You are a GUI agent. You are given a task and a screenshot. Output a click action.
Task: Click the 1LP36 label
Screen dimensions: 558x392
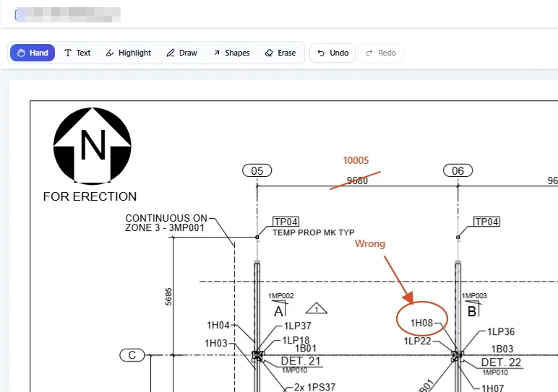501,331
